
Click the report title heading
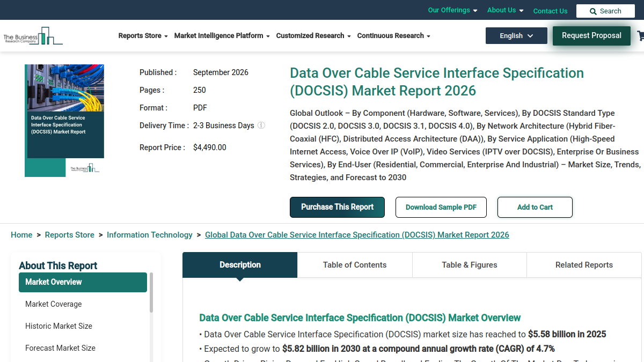(x=437, y=82)
